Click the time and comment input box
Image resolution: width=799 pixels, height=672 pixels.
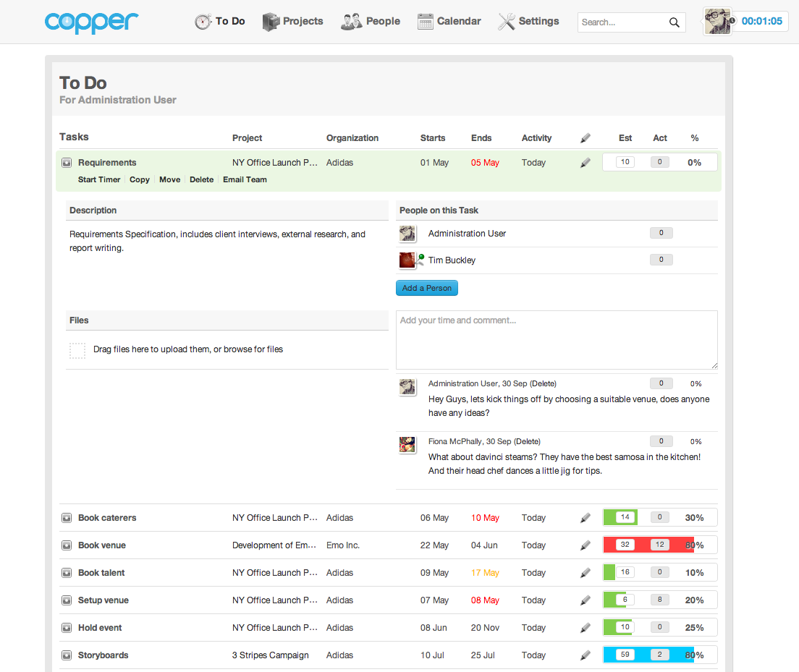click(x=556, y=339)
